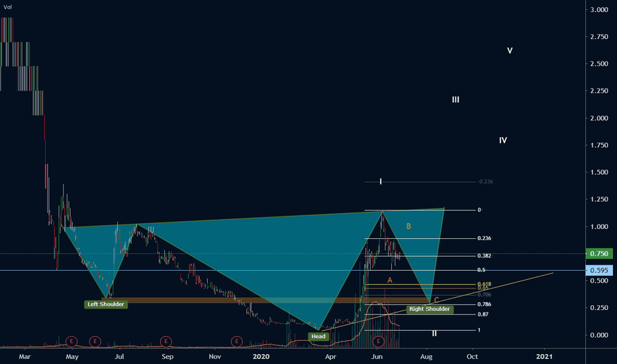Viewport: 617px width, 364px height.
Task: Click the 0.87 Fibonacci level label
Action: 483,314
